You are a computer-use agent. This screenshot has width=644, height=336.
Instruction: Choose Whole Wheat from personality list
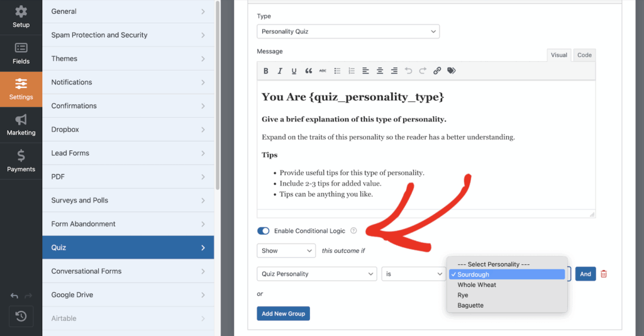(x=477, y=285)
